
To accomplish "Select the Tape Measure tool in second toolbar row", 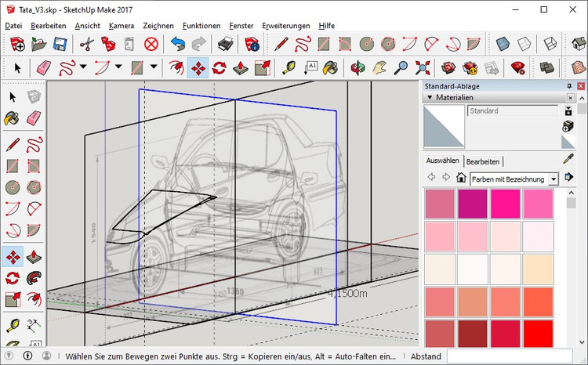I will point(289,68).
